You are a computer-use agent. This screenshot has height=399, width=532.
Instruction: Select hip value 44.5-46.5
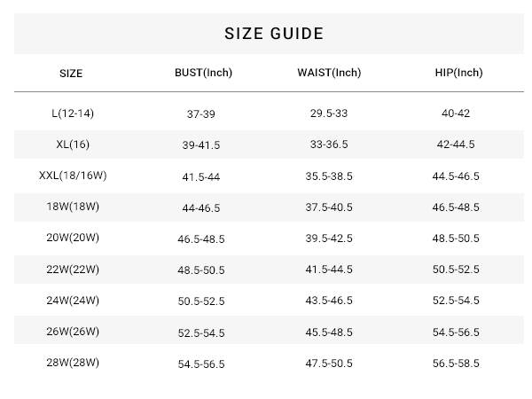[456, 176]
